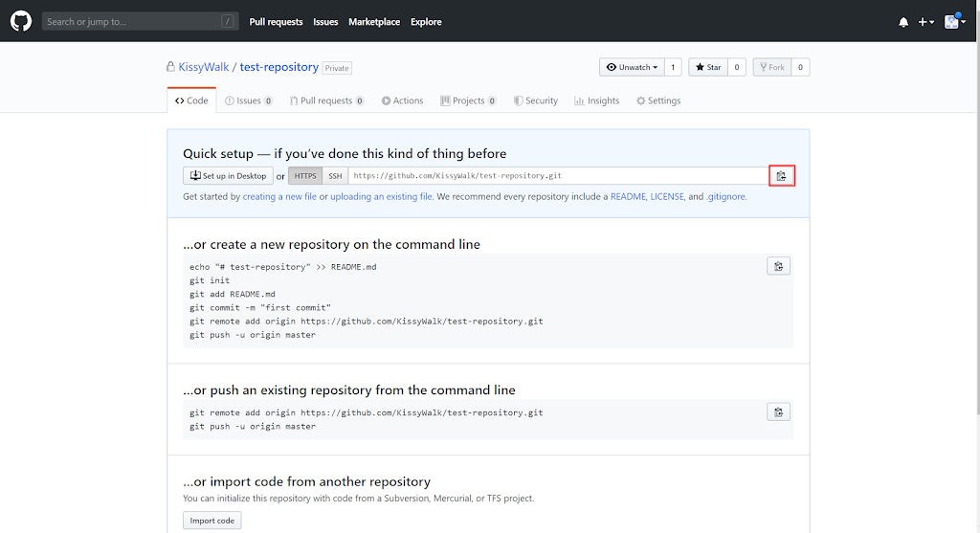The width and height of the screenshot is (980, 533).
Task: Open the README recommendation link
Action: click(628, 196)
